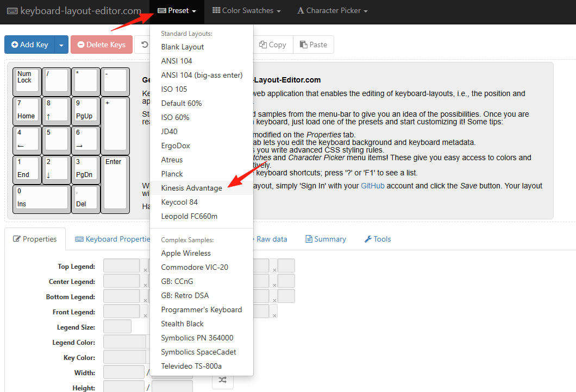
Task: Click the 0 Ins key
Action: click(41, 198)
